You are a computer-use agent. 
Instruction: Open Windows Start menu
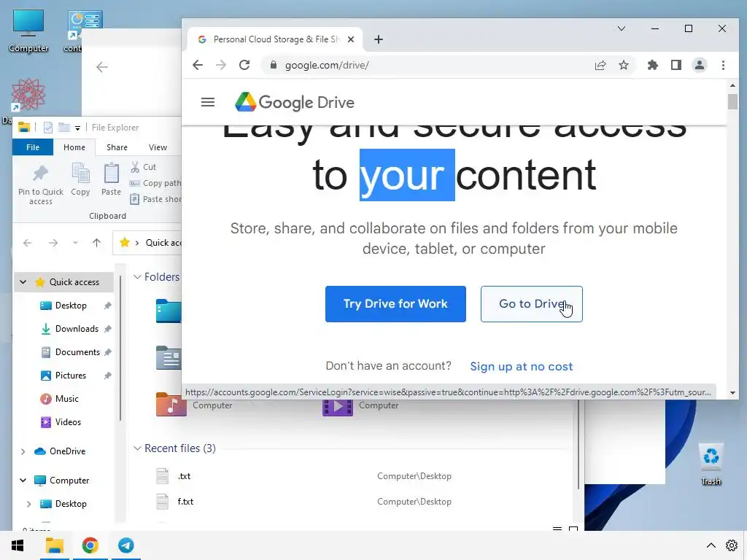click(18, 545)
